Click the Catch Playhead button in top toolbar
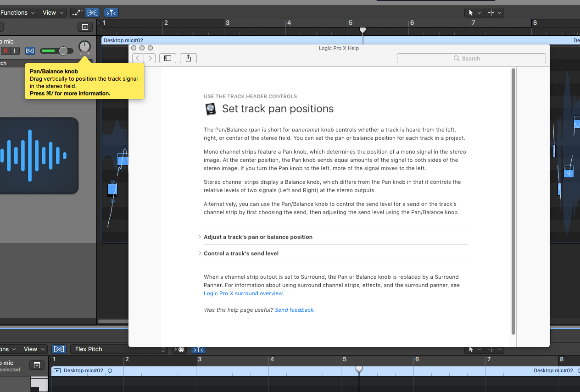 tap(111, 13)
